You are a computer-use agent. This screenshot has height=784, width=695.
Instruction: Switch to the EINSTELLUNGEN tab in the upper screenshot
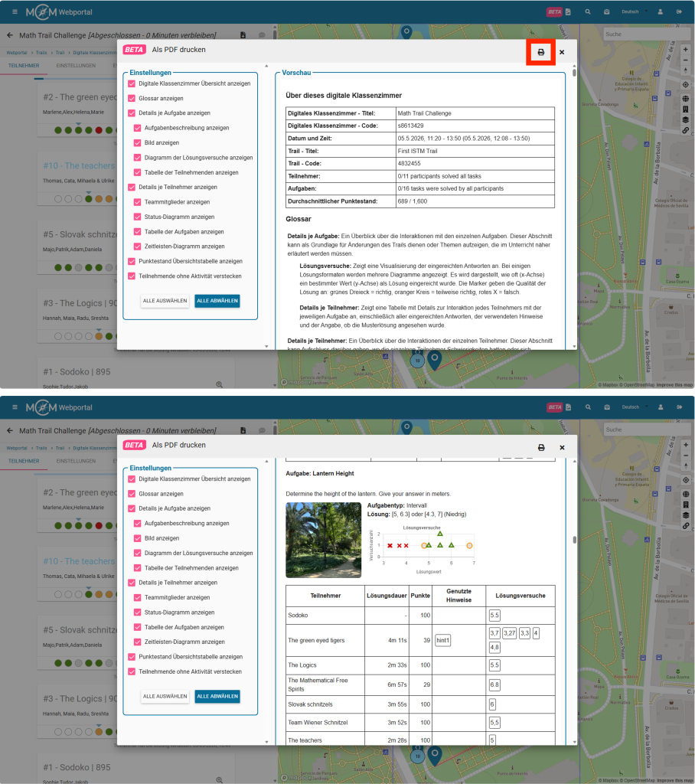point(76,66)
